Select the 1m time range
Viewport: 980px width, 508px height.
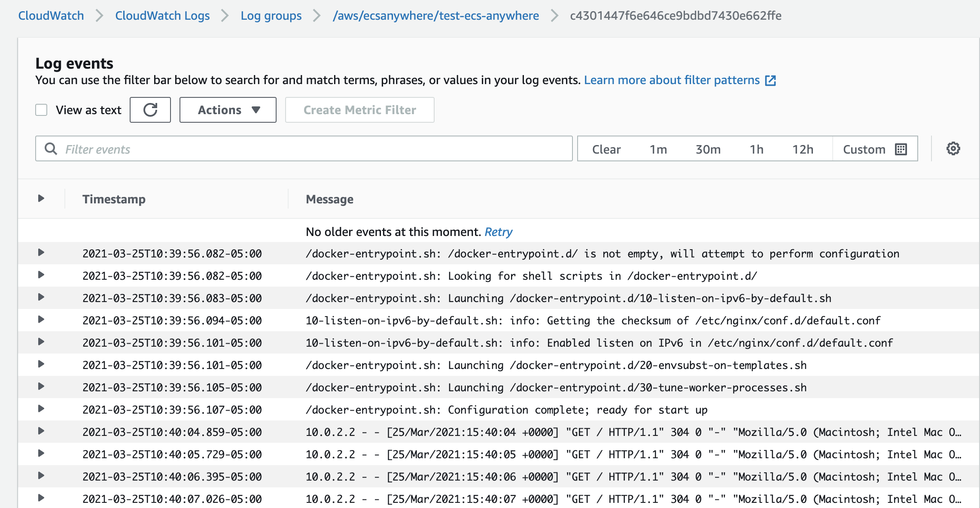point(658,149)
